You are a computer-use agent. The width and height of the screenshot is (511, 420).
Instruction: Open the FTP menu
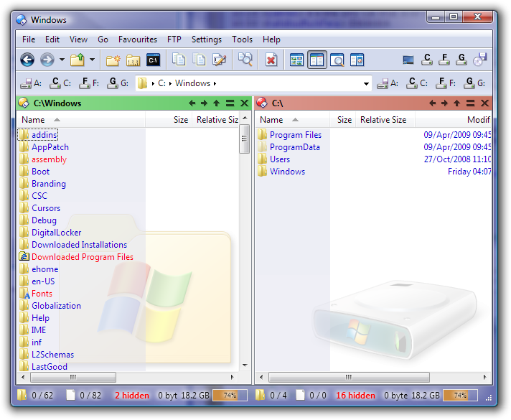pos(174,39)
